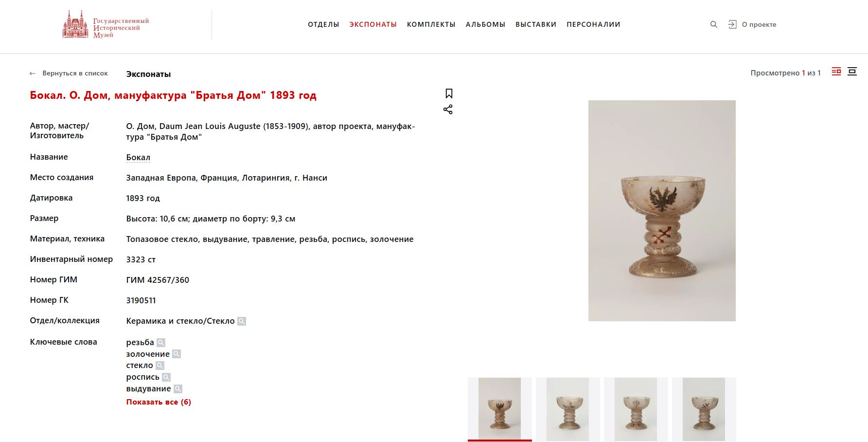Open the underlined Бокал name link
This screenshot has height=442, width=868.
[138, 157]
